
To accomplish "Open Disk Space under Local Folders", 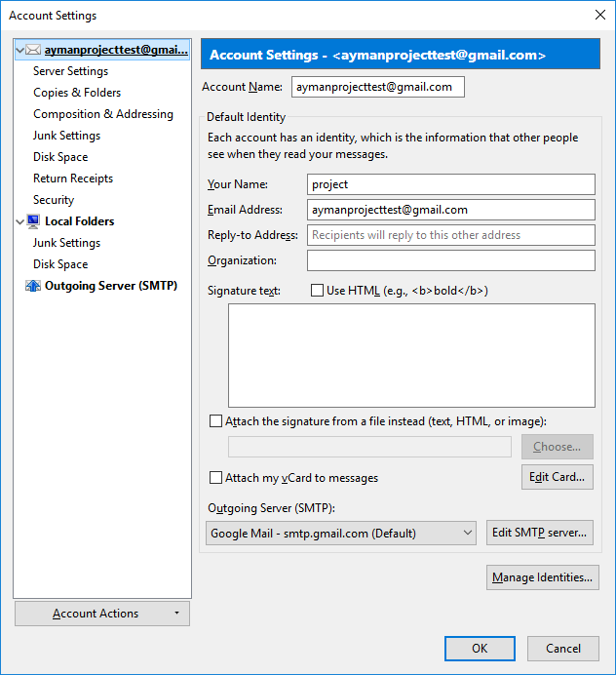I will tap(60, 264).
